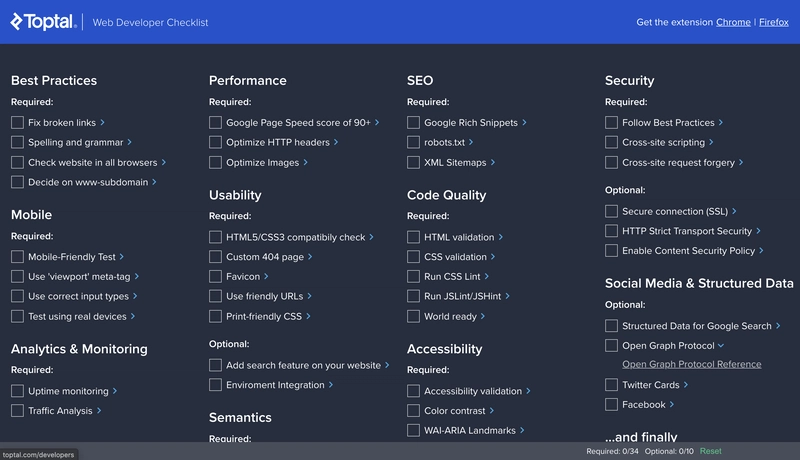The height and width of the screenshot is (460, 800).
Task: Click the Accessibility section heading
Action: pos(444,349)
